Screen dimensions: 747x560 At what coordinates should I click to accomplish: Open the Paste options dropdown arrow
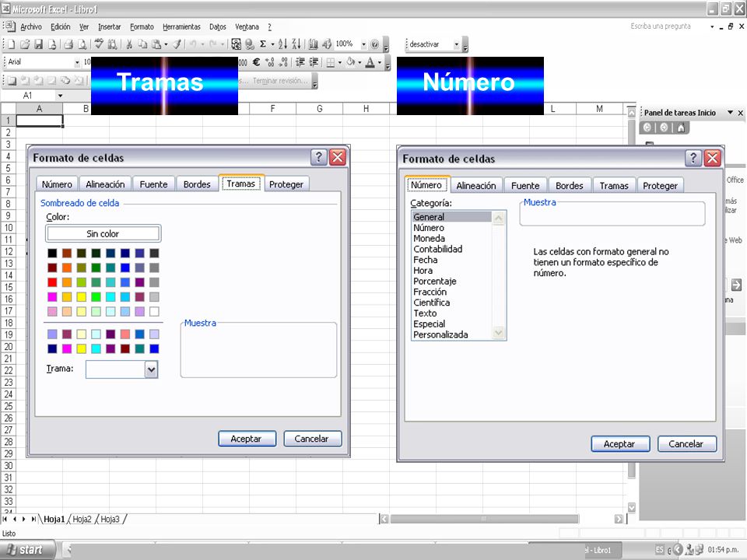[x=166, y=44]
